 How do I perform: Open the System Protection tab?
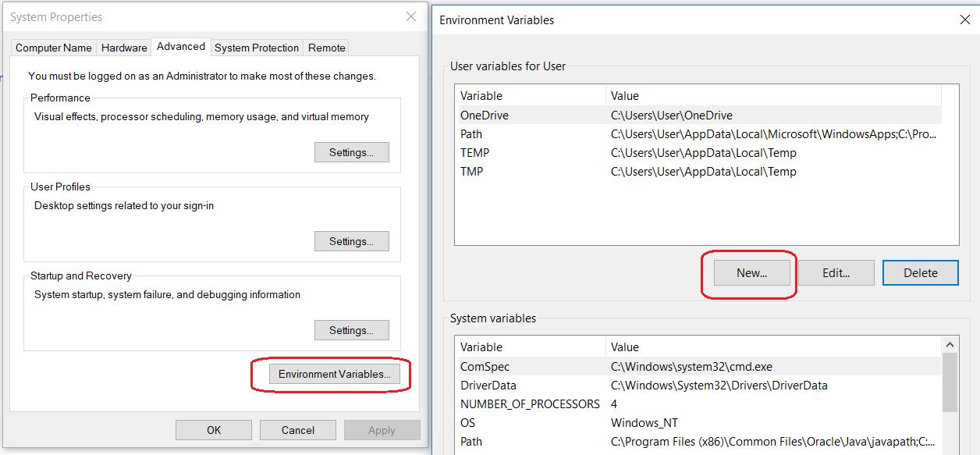[256, 47]
